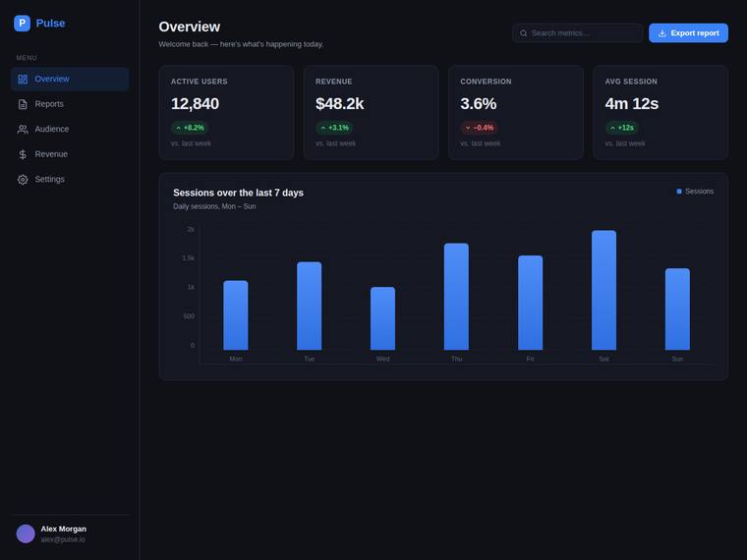Click the Wednesday bar in the chart

pos(383,318)
